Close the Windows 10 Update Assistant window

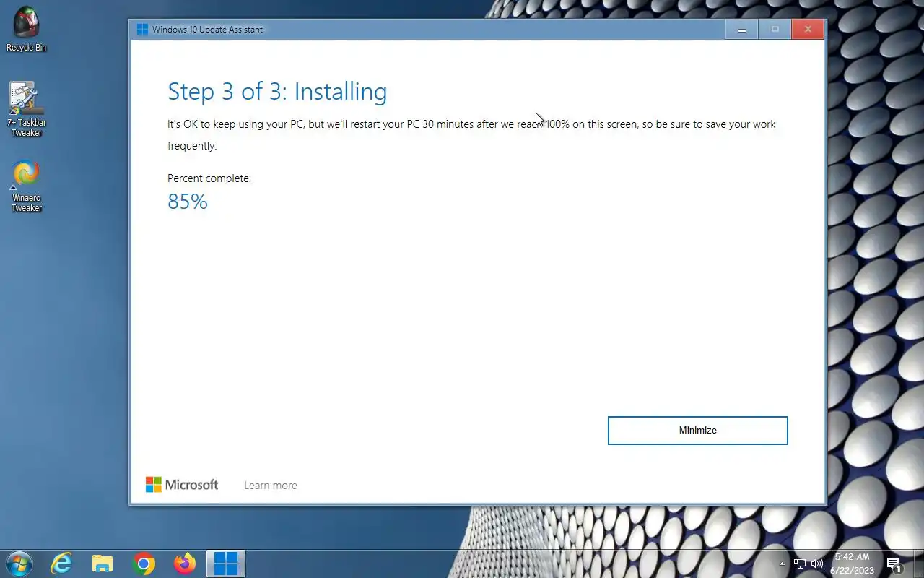click(808, 30)
